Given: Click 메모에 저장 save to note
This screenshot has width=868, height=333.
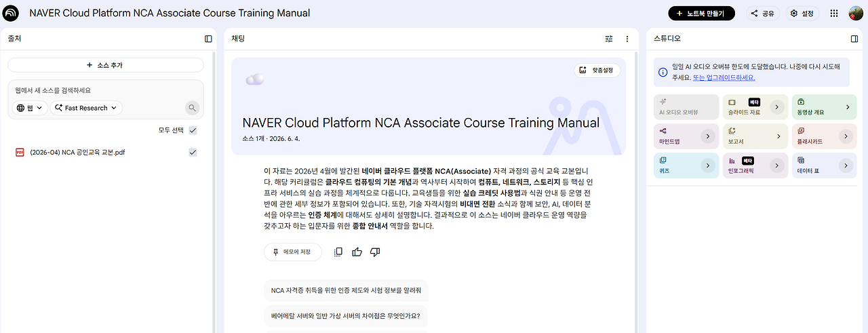Looking at the screenshot, I should pos(293,252).
